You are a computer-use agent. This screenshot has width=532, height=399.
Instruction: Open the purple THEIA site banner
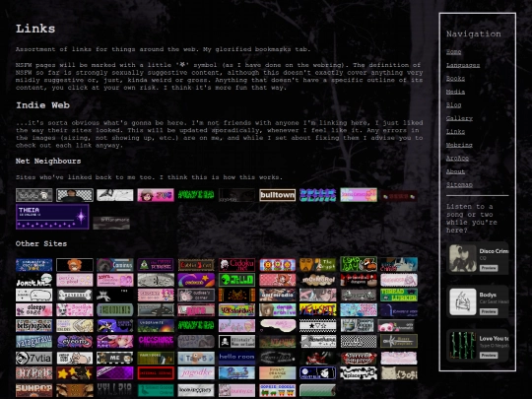pyautogui.click(x=52, y=217)
